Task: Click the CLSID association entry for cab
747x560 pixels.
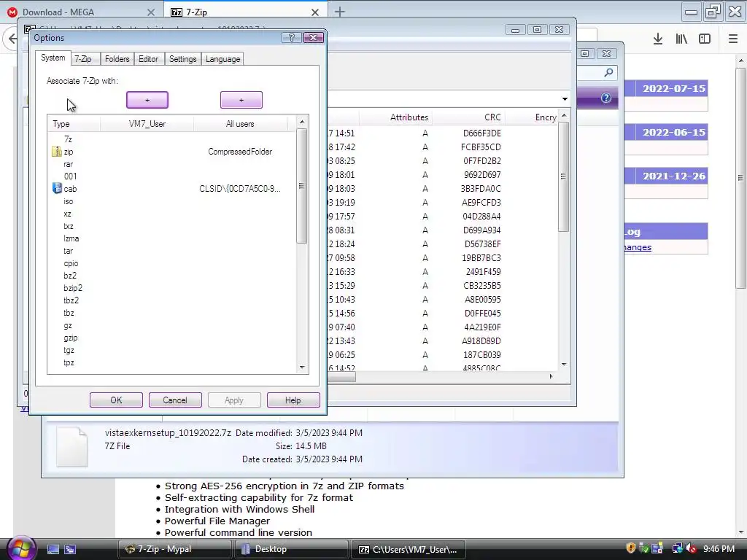Action: [240, 189]
